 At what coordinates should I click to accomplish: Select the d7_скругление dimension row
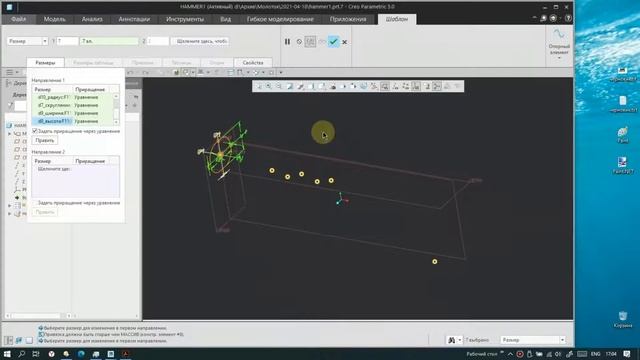[73, 105]
